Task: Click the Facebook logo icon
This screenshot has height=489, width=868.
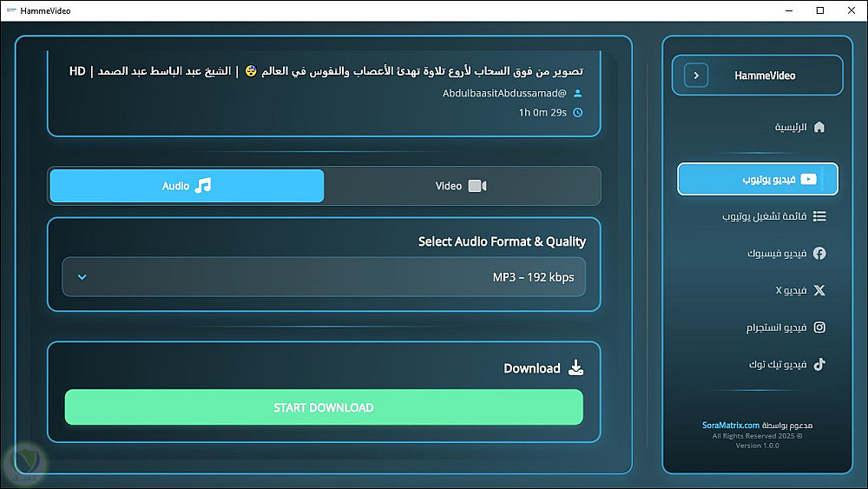Action: [x=819, y=253]
